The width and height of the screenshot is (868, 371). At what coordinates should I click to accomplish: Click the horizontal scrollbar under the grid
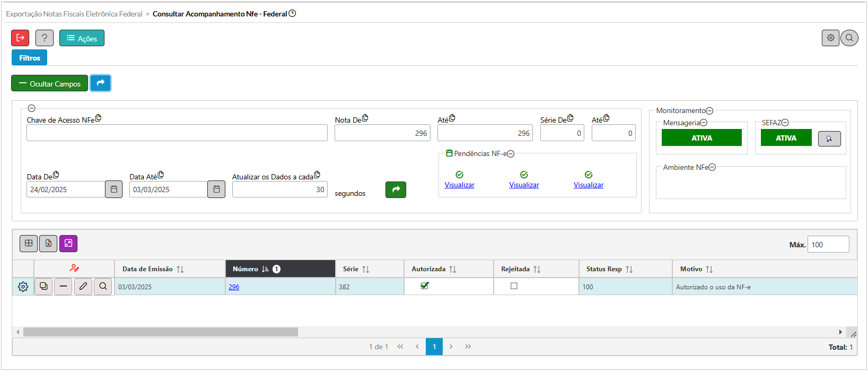pos(160,332)
